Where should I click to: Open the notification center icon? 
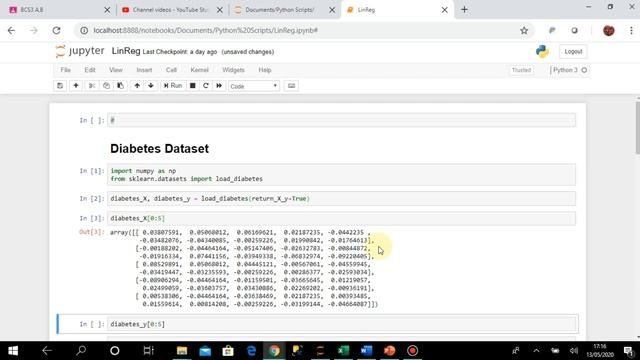629,351
